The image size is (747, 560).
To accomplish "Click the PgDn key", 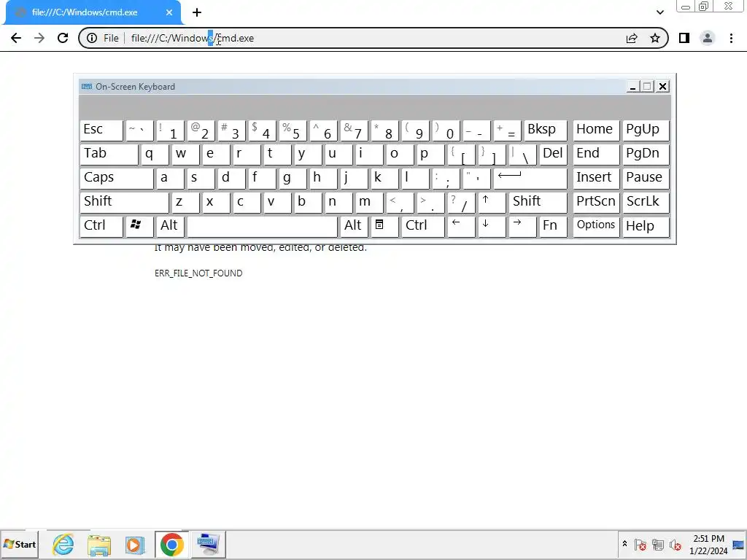I will point(646,154).
